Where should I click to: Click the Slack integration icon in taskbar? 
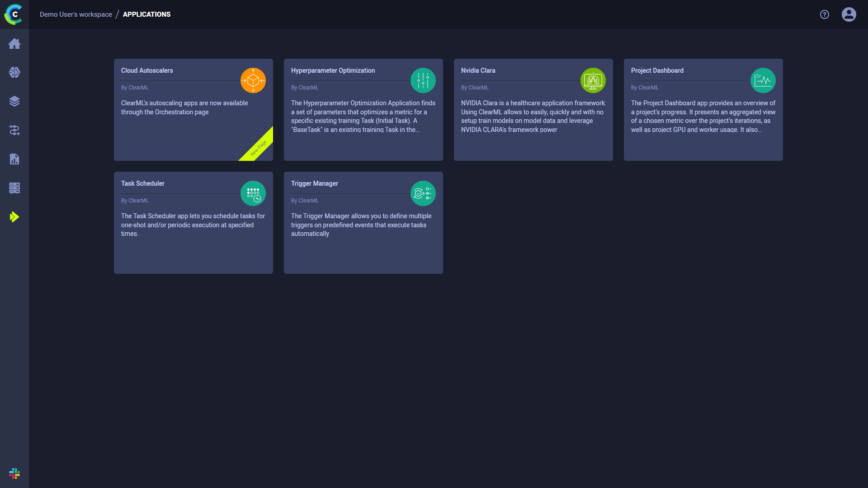(x=14, y=473)
